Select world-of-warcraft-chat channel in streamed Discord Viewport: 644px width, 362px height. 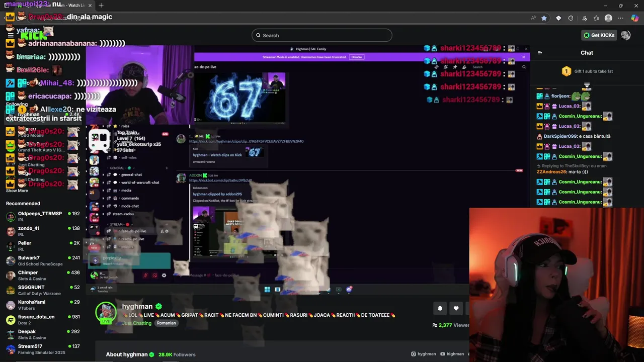click(139, 183)
